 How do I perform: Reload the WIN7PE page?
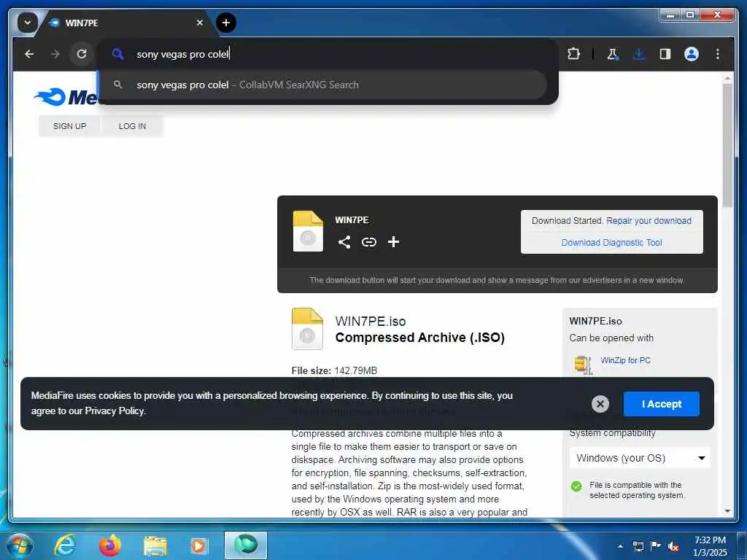coord(82,54)
